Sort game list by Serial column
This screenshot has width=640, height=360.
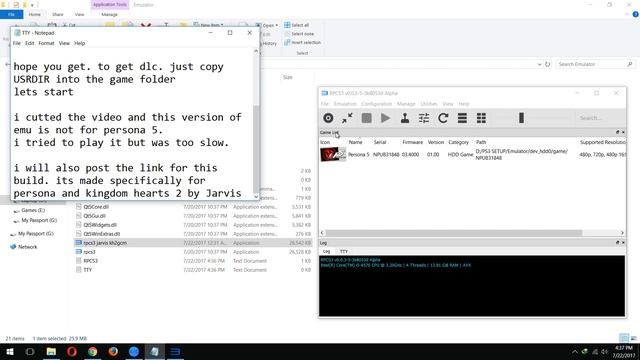(380, 142)
